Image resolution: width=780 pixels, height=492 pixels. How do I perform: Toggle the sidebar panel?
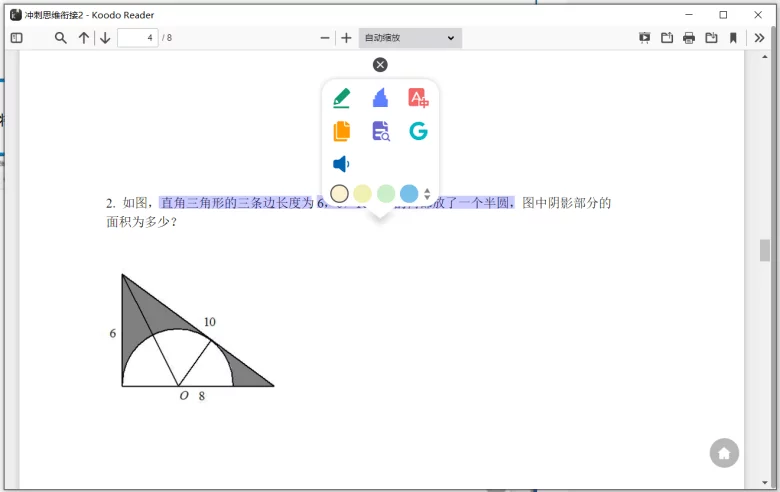(16, 38)
